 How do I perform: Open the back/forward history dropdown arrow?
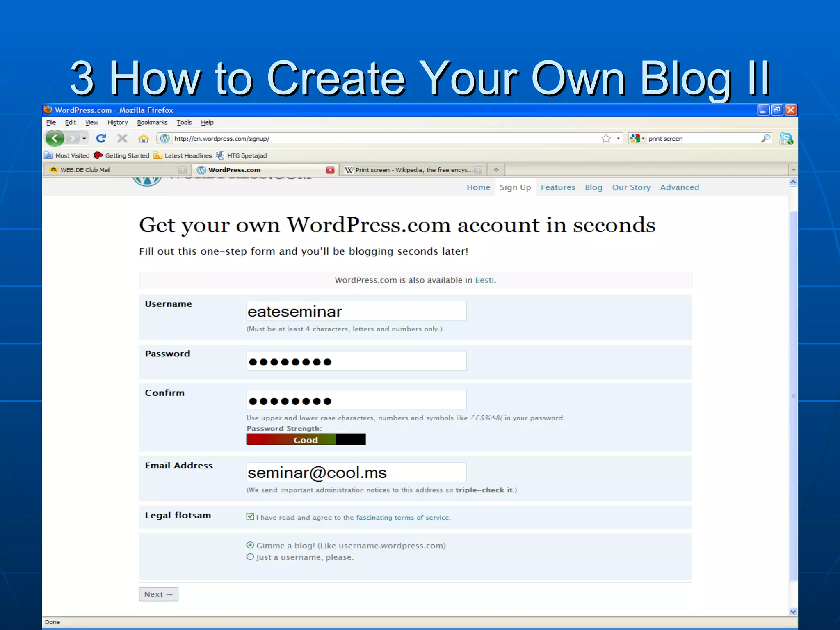[x=84, y=139]
